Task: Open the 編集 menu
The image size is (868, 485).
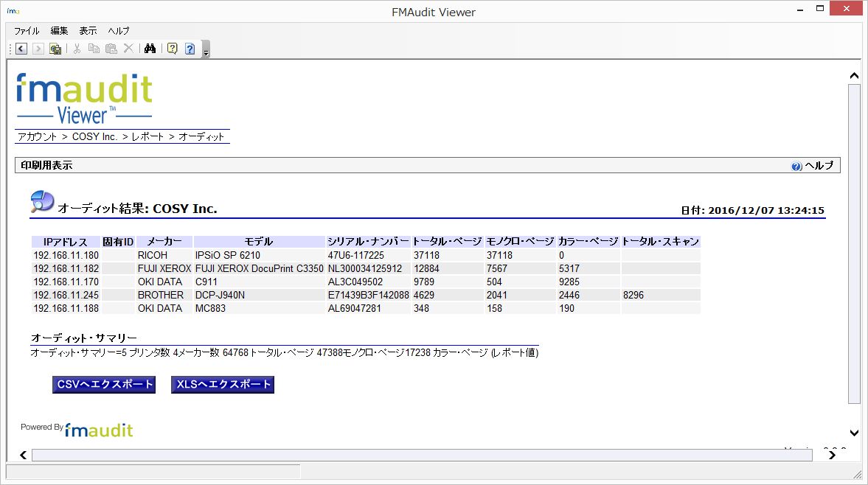Action: tap(59, 31)
